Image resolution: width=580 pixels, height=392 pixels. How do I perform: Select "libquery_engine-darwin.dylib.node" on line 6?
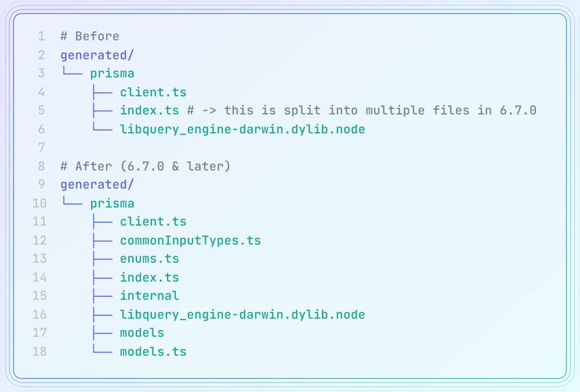[242, 129]
